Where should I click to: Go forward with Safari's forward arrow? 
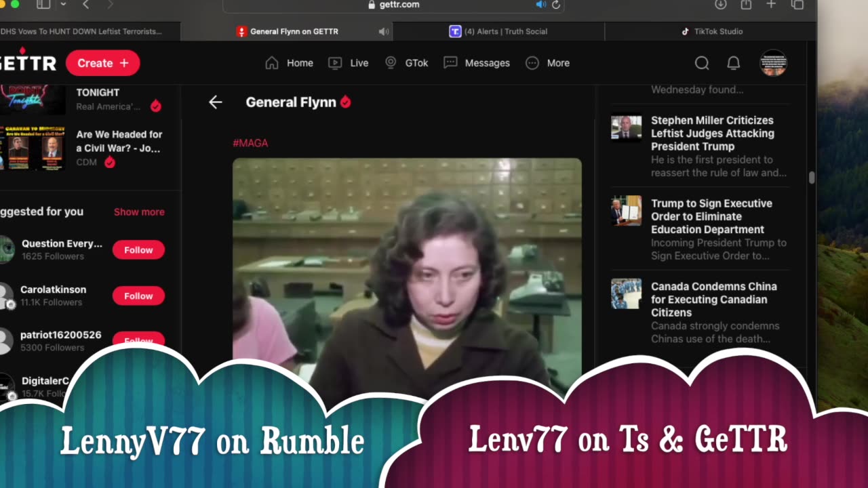click(x=110, y=5)
